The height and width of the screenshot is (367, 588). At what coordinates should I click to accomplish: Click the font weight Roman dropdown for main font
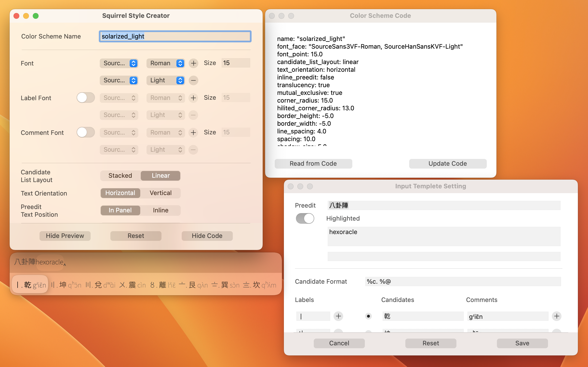click(x=165, y=63)
